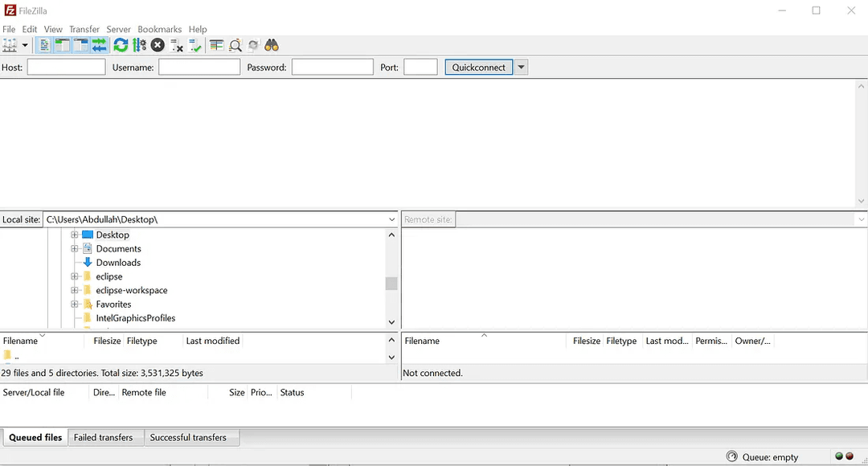Reconnect to the last used server
Image resolution: width=868 pixels, height=466 pixels.
[194, 45]
